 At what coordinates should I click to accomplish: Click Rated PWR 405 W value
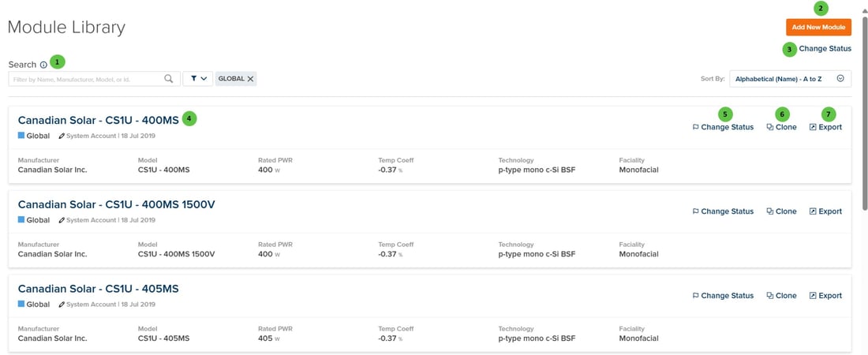pyautogui.click(x=268, y=338)
